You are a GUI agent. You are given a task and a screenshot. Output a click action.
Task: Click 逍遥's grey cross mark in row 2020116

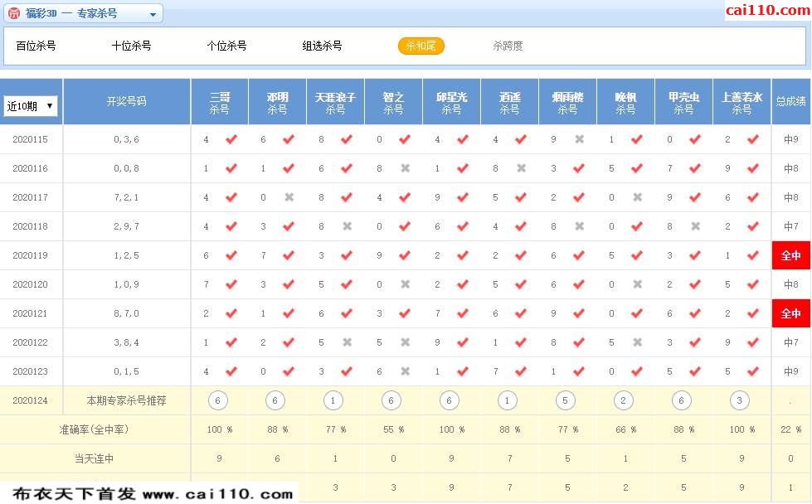522,168
